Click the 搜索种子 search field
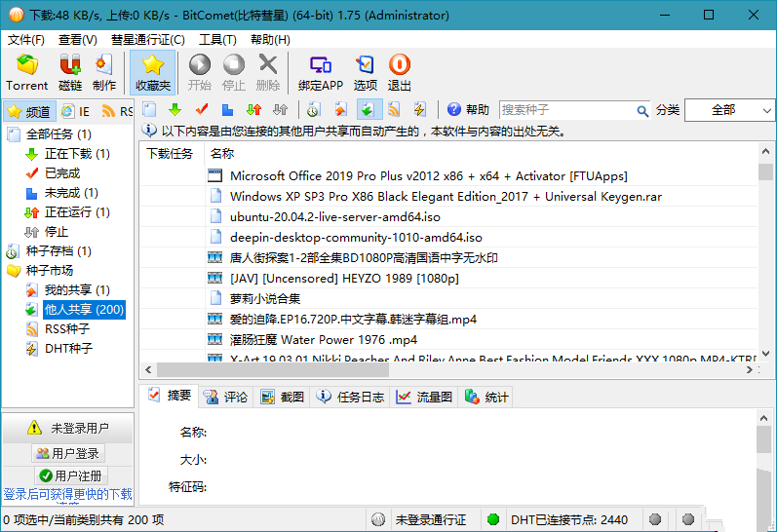This screenshot has height=532, width=777. [x=572, y=110]
